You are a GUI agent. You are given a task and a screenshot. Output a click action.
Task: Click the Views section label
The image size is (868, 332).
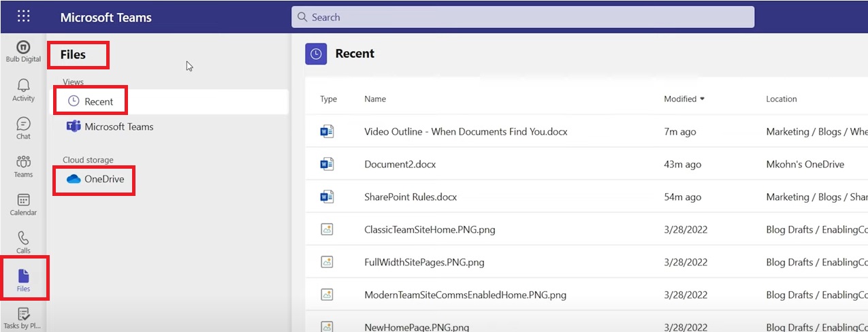coord(74,82)
